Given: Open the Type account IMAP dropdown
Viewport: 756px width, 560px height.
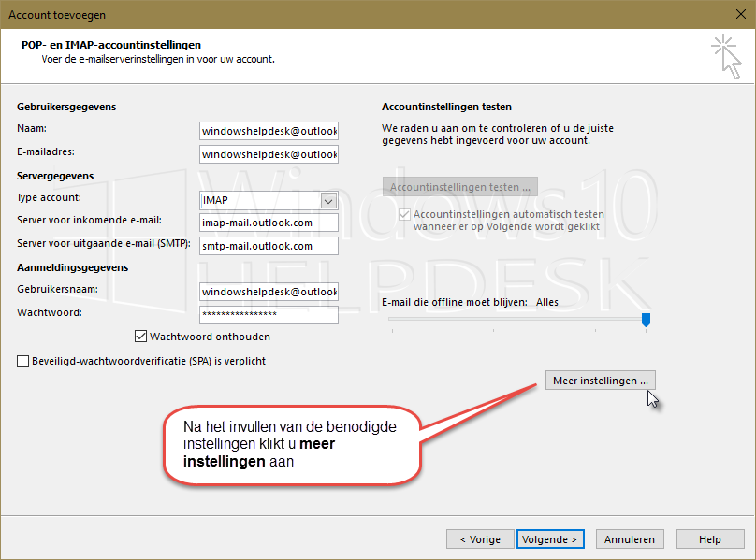Looking at the screenshot, I should tap(328, 200).
